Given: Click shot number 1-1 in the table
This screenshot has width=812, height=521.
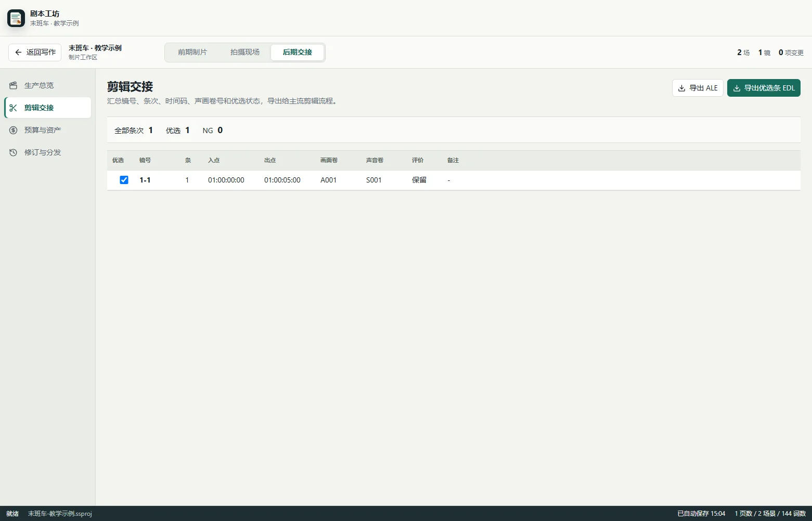Looking at the screenshot, I should pos(145,180).
